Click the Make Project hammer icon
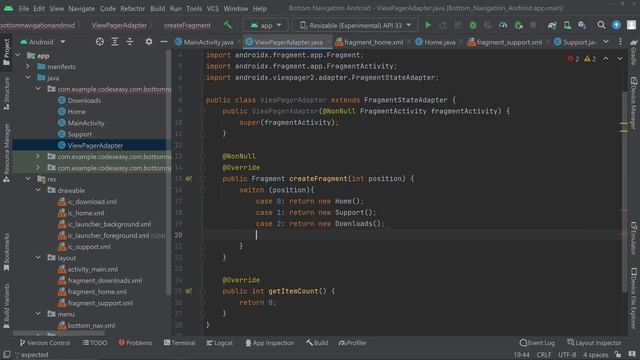The width and height of the screenshot is (640, 360). pos(228,25)
